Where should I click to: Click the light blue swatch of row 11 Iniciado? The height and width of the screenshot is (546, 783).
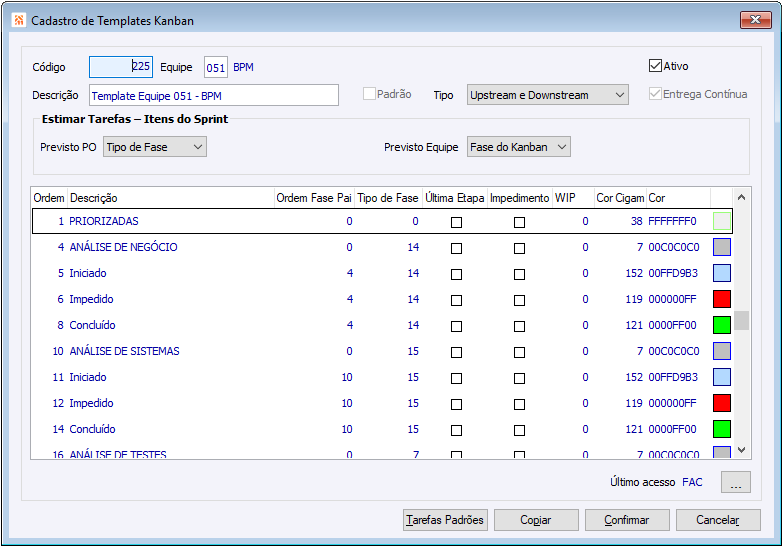(x=722, y=377)
